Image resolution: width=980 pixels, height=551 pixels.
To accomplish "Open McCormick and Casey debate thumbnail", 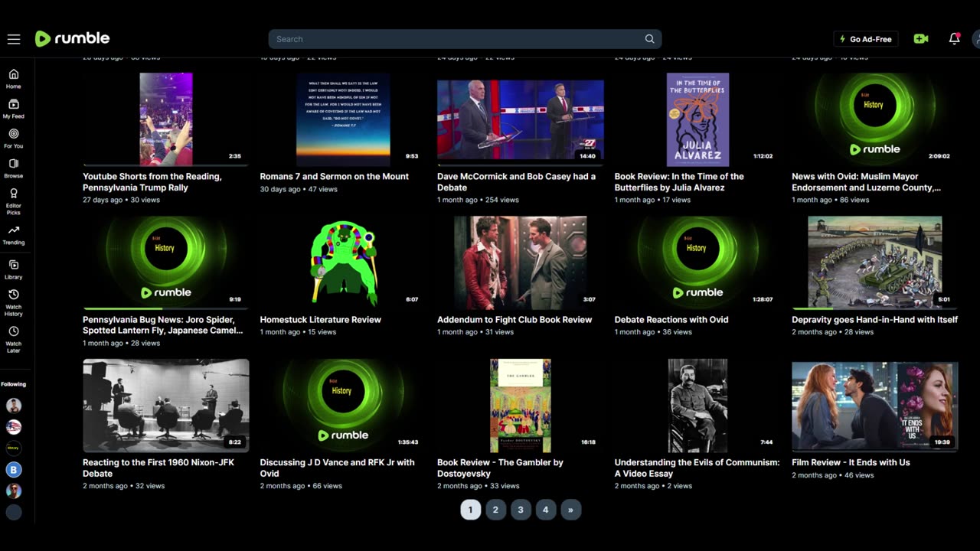I will (521, 119).
